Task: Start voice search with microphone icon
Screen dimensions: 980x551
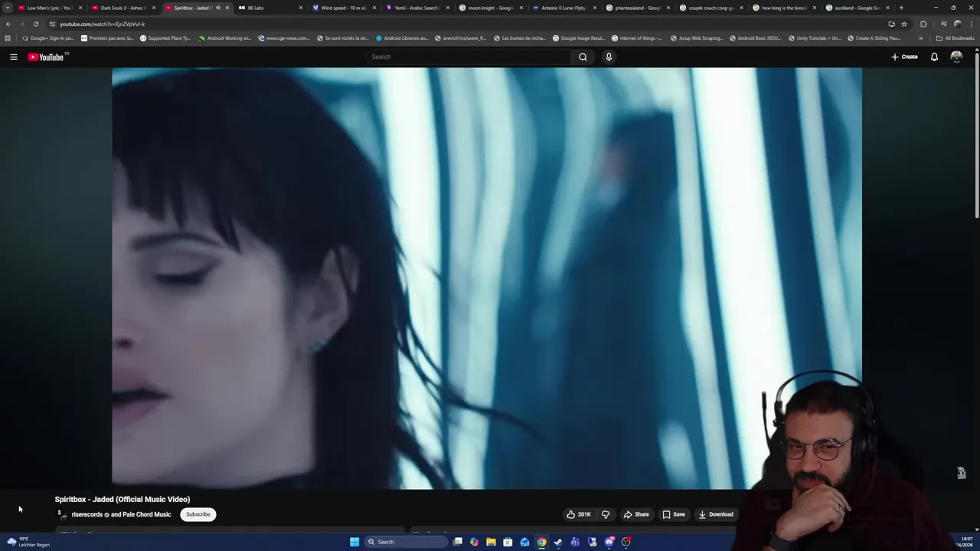Action: pyautogui.click(x=609, y=57)
